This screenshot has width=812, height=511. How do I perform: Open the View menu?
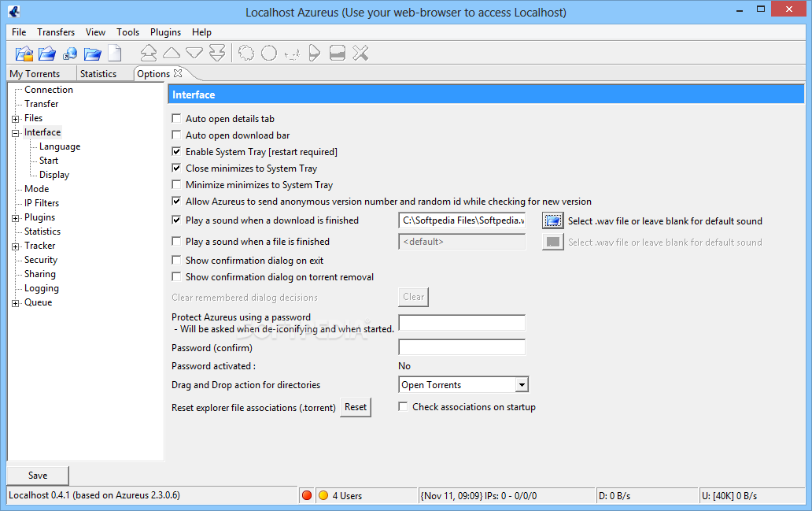(95, 32)
